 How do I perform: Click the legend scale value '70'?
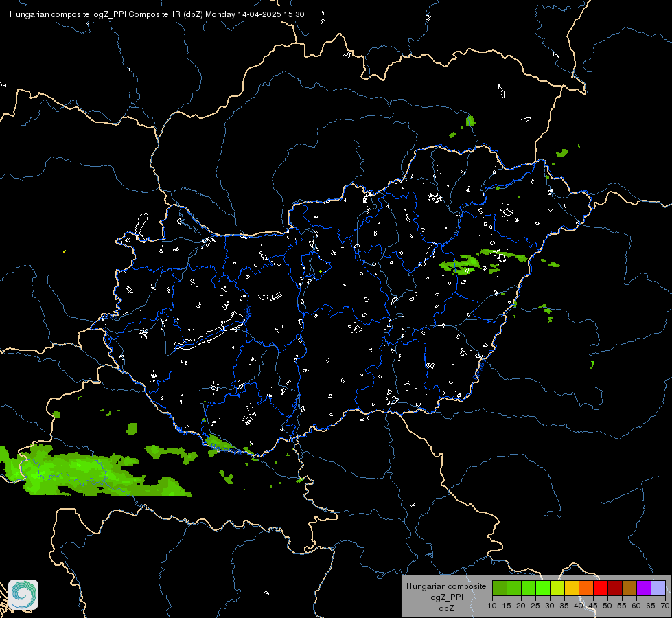click(x=664, y=606)
